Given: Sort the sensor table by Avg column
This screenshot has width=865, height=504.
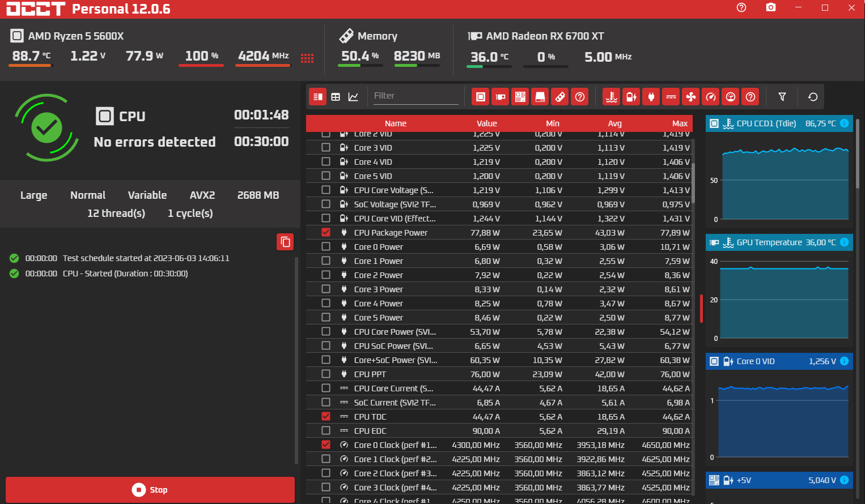Looking at the screenshot, I should coord(615,123).
